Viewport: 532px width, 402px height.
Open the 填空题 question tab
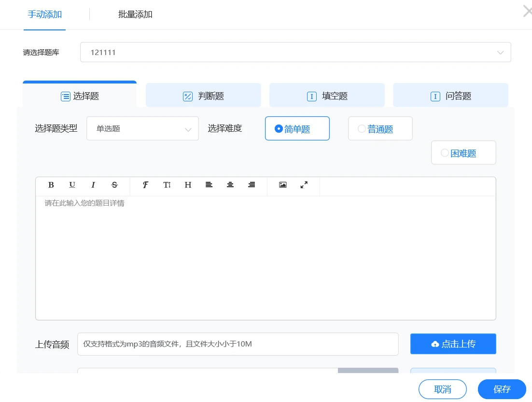point(327,96)
